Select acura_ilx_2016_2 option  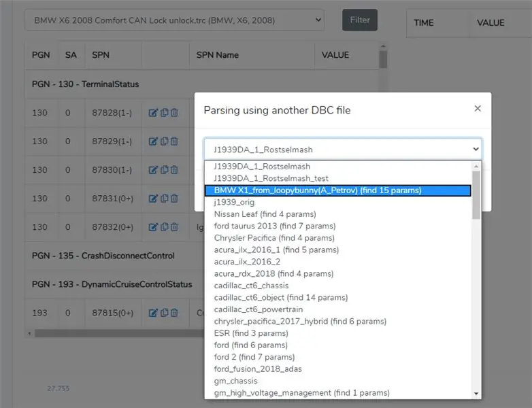tap(337, 262)
